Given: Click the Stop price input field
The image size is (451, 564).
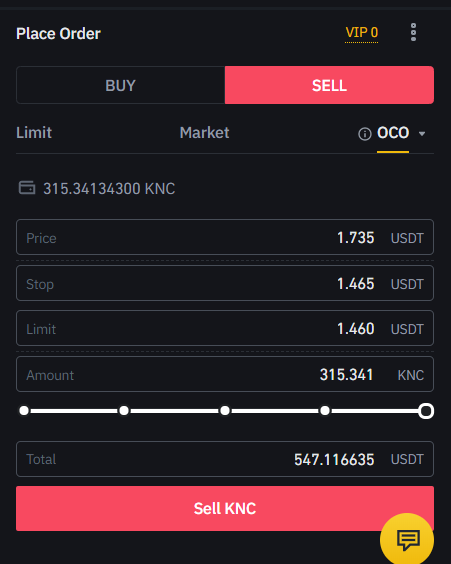Looking at the screenshot, I should 225,283.
